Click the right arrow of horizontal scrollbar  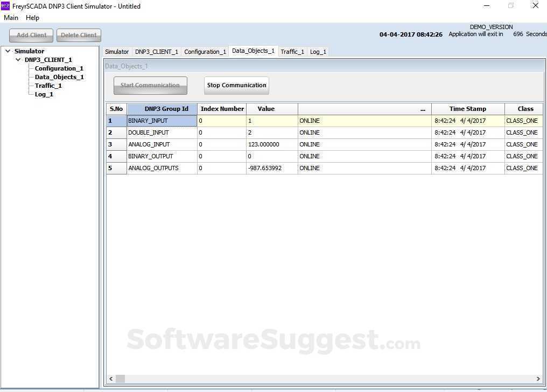538,379
